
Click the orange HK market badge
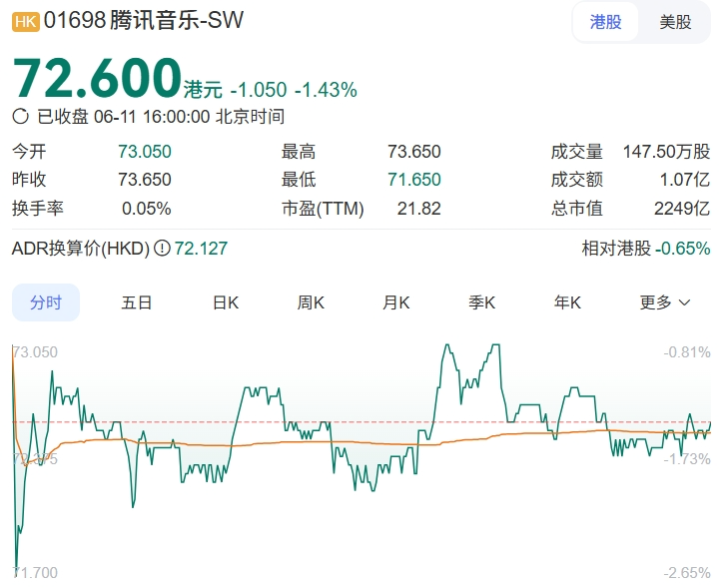(x=25, y=21)
